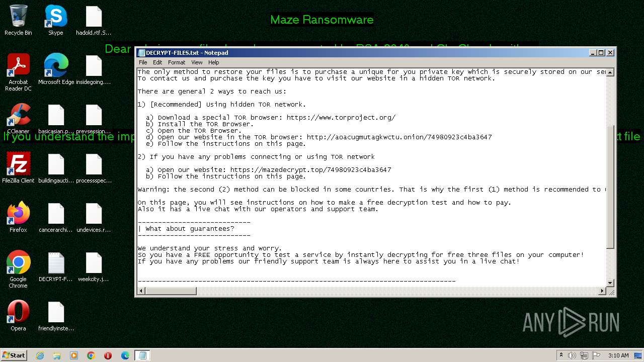Open Opera from the taskbar
644x362 pixels.
pos(108,355)
